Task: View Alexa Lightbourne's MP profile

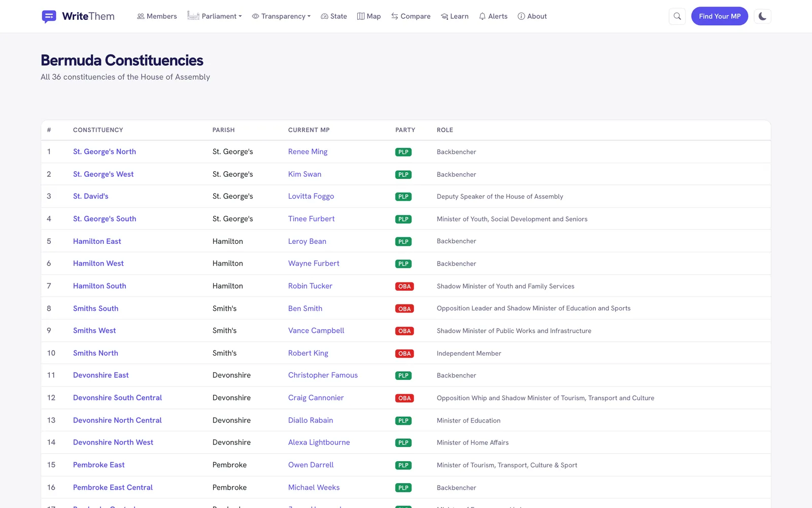Action: click(319, 442)
